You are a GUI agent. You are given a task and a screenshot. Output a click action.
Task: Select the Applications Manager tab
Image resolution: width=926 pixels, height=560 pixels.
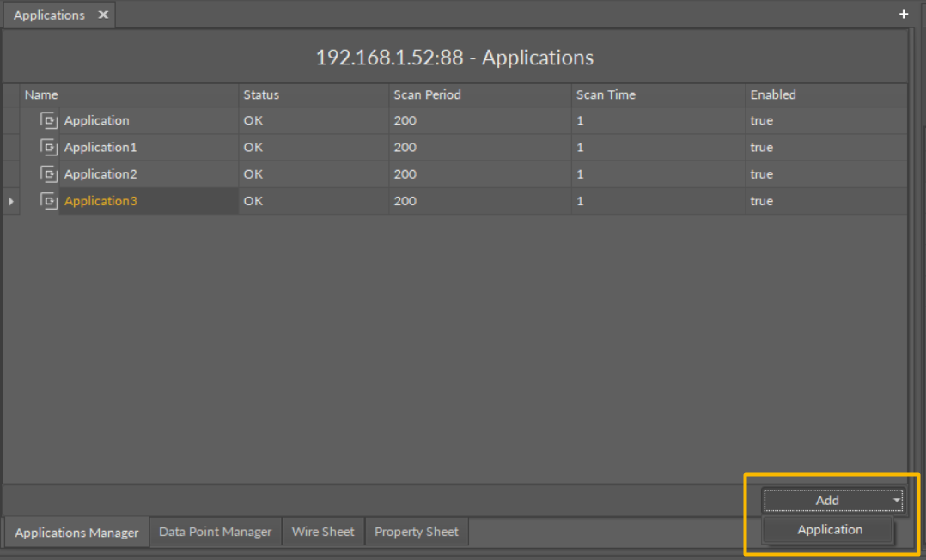(x=76, y=533)
